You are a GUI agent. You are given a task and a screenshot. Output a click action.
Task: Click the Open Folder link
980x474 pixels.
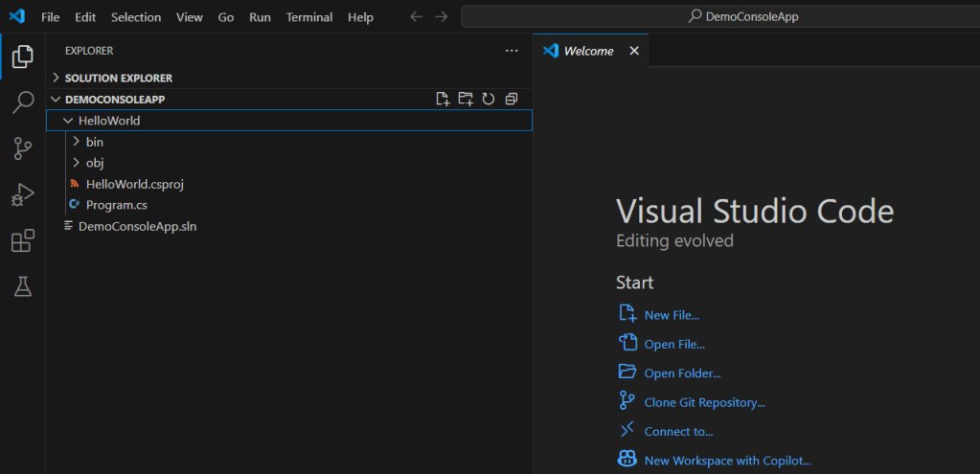coord(682,373)
